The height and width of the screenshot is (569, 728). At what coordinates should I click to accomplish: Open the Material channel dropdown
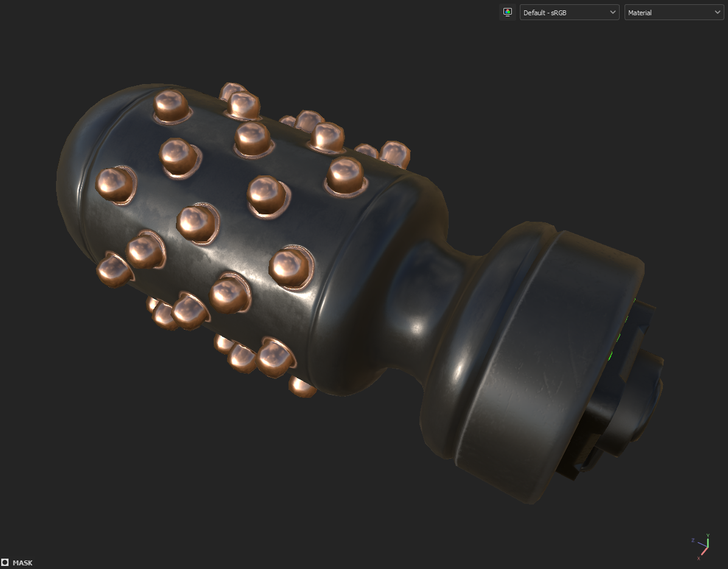(x=674, y=13)
